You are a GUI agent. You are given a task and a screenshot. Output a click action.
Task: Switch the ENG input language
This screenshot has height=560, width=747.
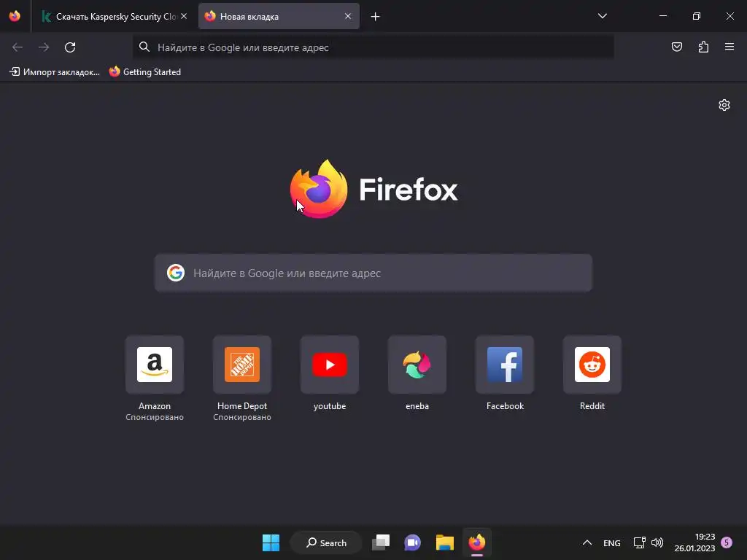612,542
